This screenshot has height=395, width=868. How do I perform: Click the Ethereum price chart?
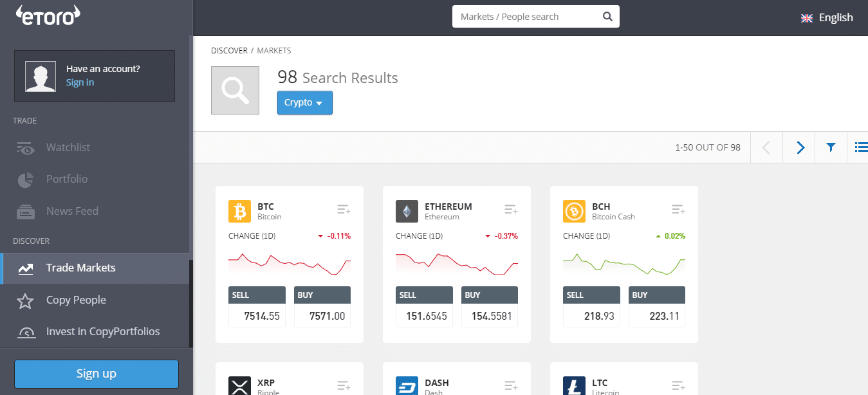(457, 264)
